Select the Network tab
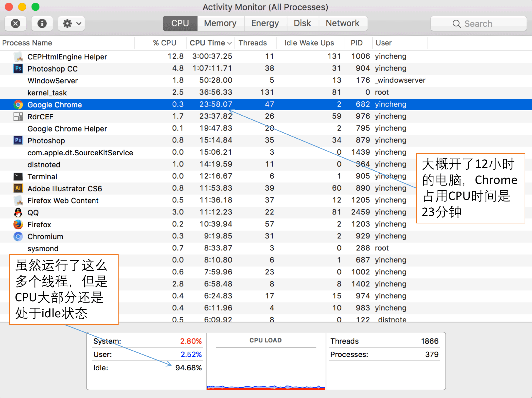Screen dimensions: 532x398 tap(342, 23)
